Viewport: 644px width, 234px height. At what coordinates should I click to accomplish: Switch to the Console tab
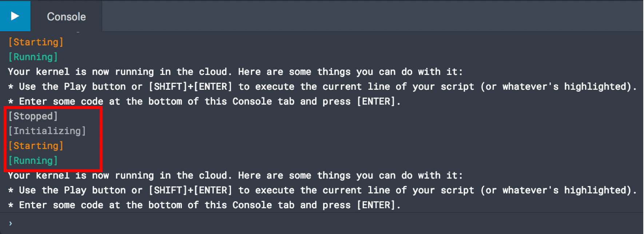(x=66, y=17)
